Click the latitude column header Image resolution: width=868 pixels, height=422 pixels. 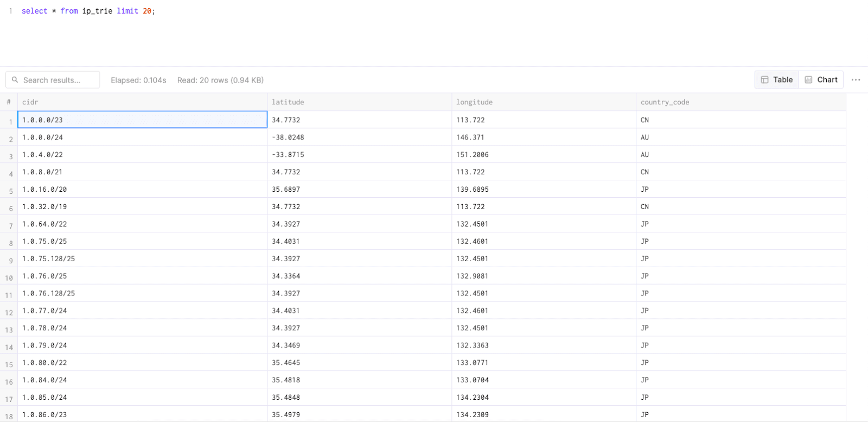click(288, 102)
